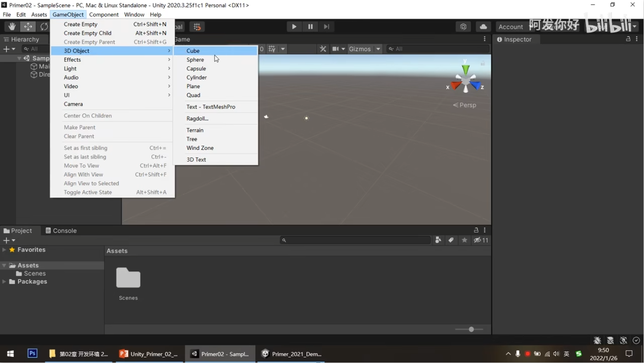Start Play mode
644x363 pixels.
tap(294, 27)
